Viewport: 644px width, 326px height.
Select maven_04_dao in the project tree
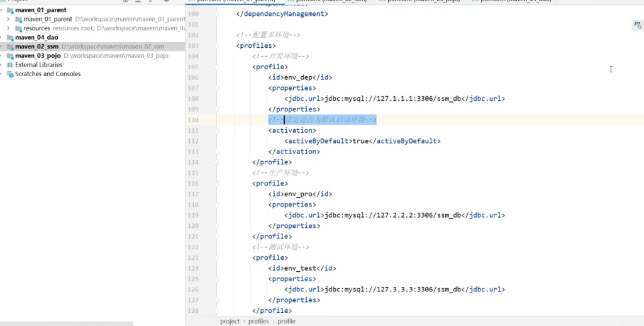click(36, 38)
